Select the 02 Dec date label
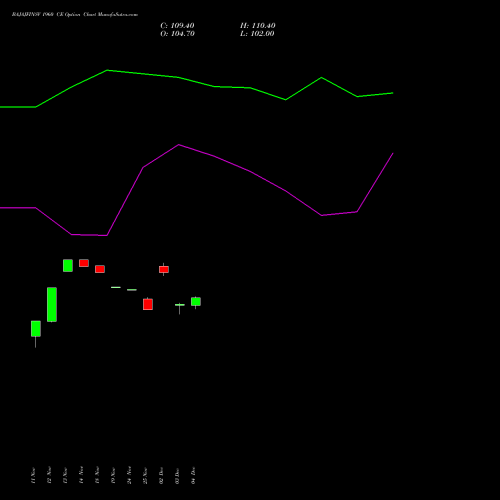The height and width of the screenshot is (500, 500). (x=161, y=475)
